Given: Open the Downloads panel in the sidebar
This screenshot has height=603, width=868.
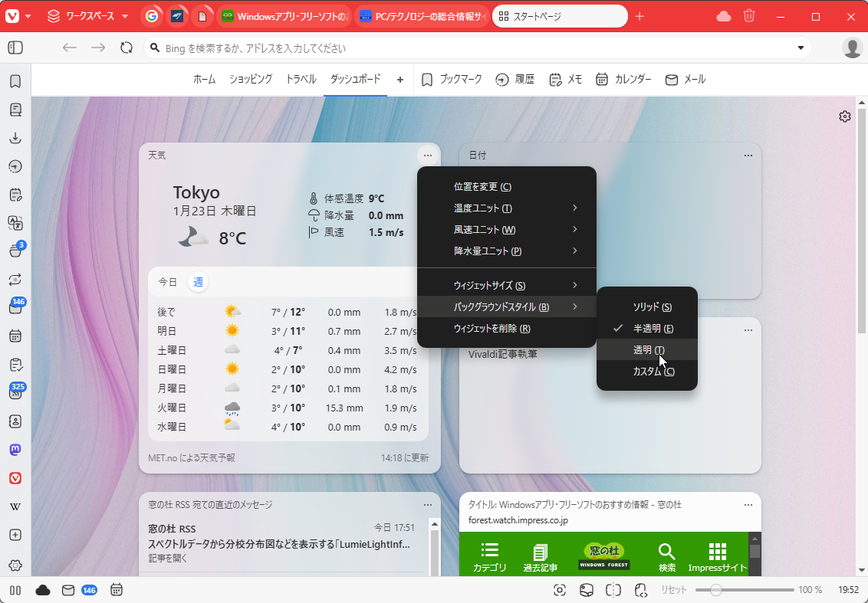Looking at the screenshot, I should [15, 138].
